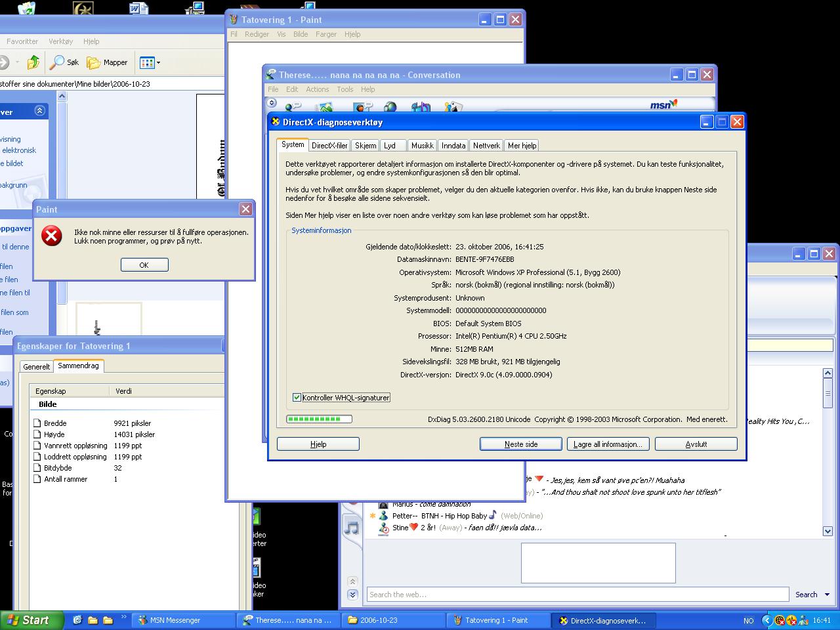Click the Send files icon in the Conversation toolbar

click(x=324, y=107)
